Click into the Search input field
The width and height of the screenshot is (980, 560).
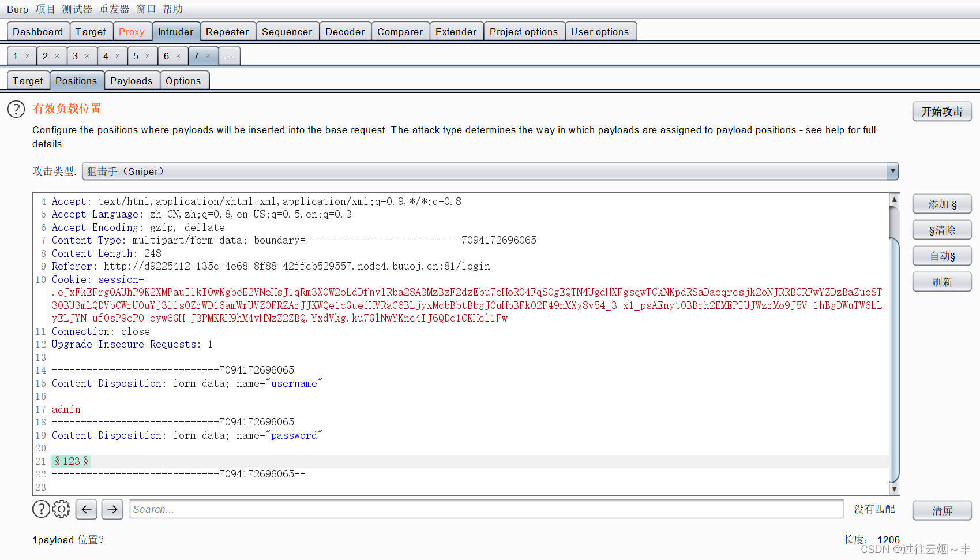click(486, 509)
